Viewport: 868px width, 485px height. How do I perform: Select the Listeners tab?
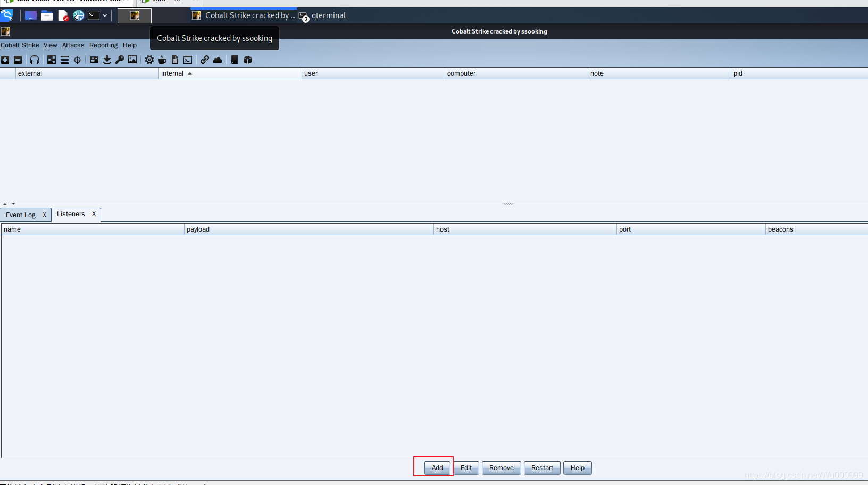[x=71, y=214]
